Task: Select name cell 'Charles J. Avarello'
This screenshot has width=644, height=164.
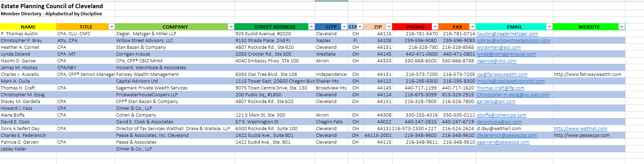Action: pyautogui.click(x=28, y=75)
